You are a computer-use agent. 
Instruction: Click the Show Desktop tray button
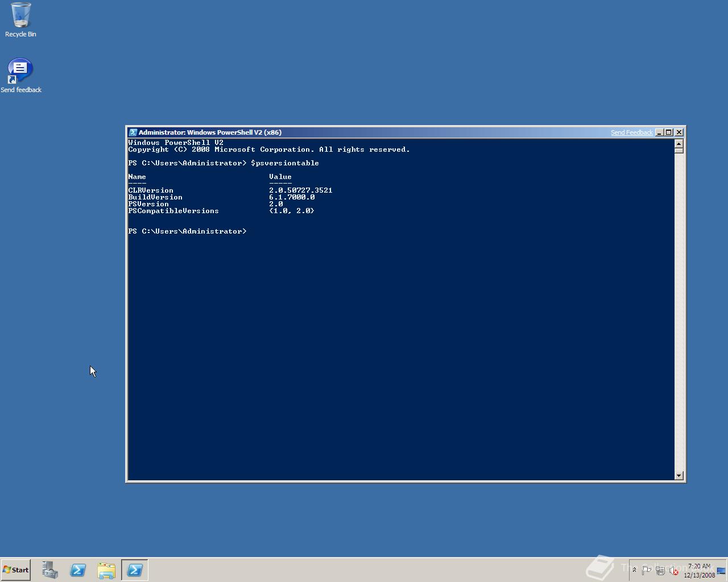pyautogui.click(x=721, y=571)
